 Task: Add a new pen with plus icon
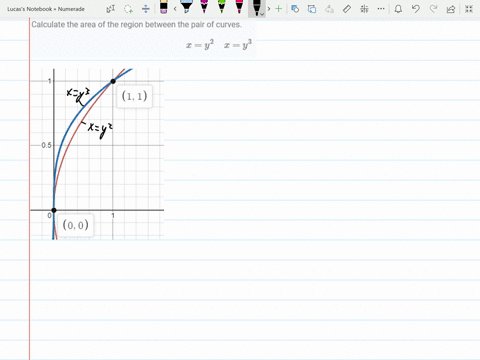[279, 9]
